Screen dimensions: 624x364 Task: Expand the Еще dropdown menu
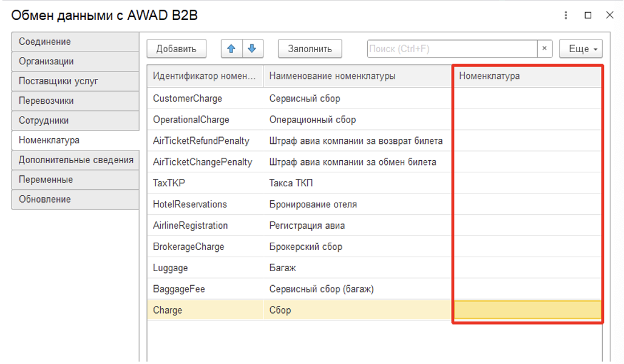coord(580,49)
